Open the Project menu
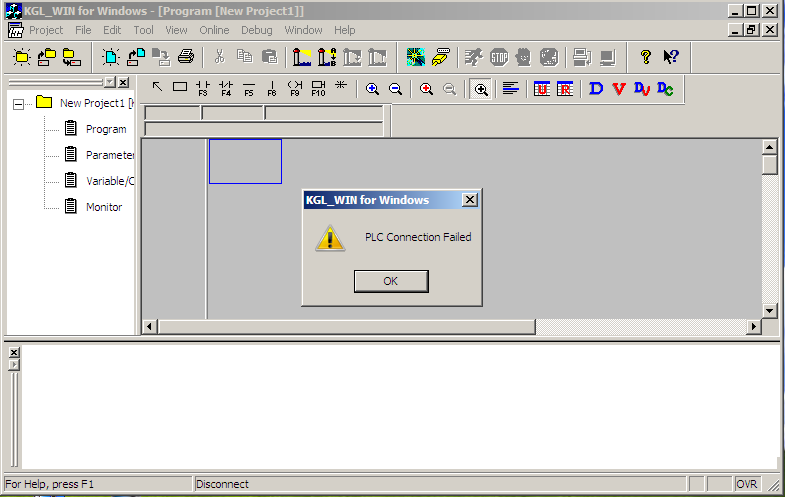Screen dimensions: 785x497 point(46,30)
